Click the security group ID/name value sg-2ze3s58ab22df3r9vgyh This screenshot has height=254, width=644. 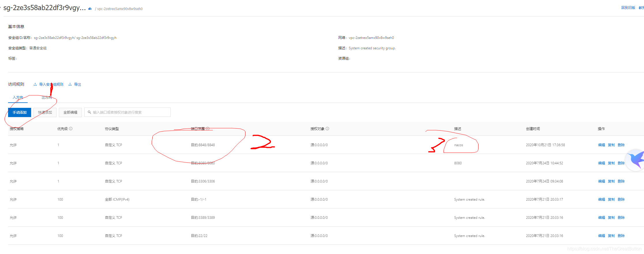75,38
